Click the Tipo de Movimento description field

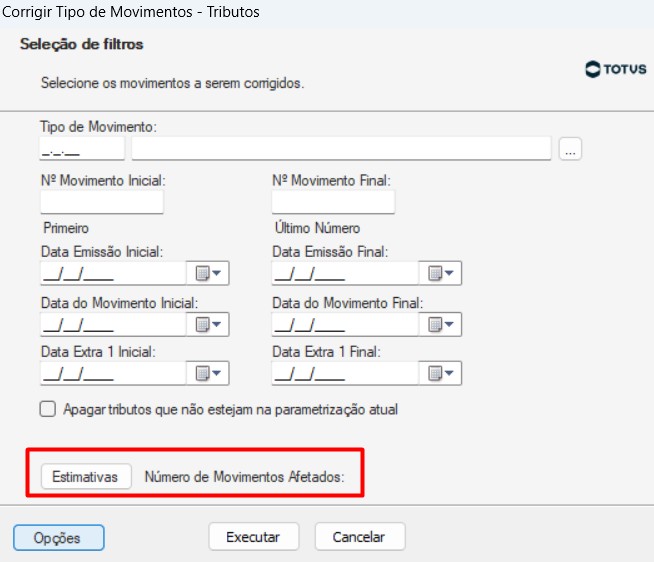[342, 149]
